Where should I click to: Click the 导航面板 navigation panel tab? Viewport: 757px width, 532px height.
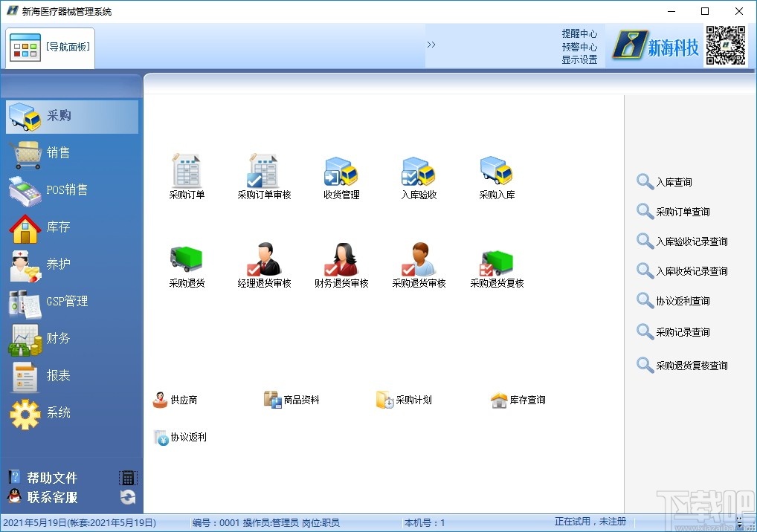click(x=51, y=48)
